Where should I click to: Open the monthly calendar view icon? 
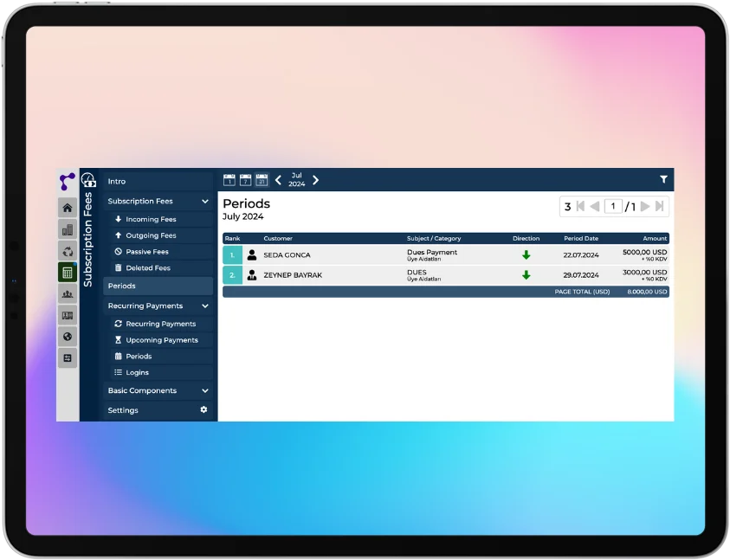point(262,180)
